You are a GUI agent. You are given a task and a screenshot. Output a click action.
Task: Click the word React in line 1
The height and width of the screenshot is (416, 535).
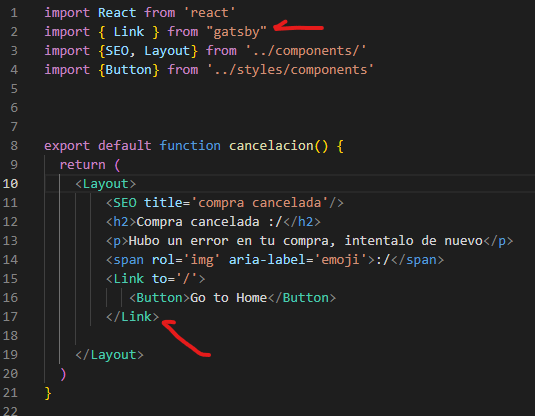117,13
